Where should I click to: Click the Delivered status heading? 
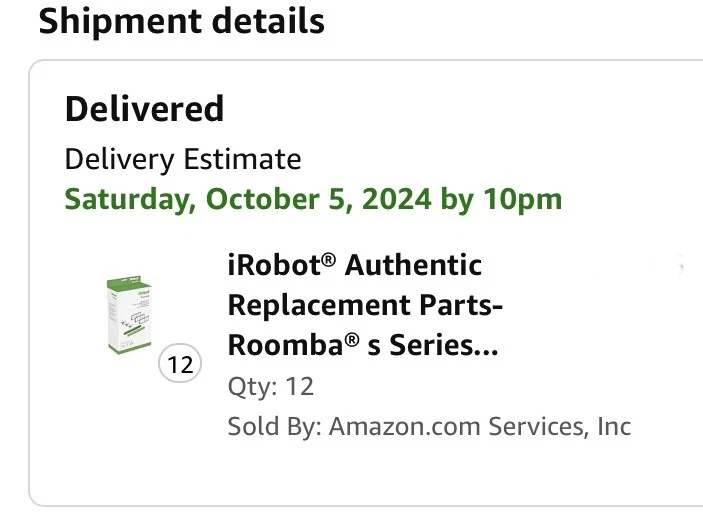click(x=144, y=109)
